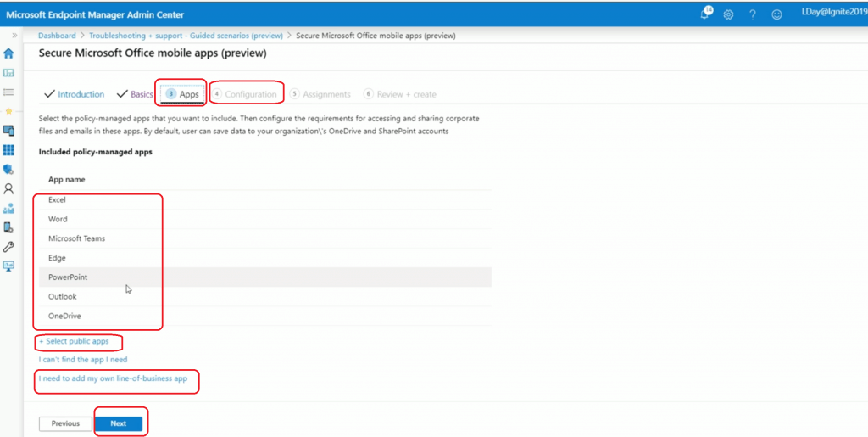Open All services list icon
The height and width of the screenshot is (437, 868).
[8, 92]
